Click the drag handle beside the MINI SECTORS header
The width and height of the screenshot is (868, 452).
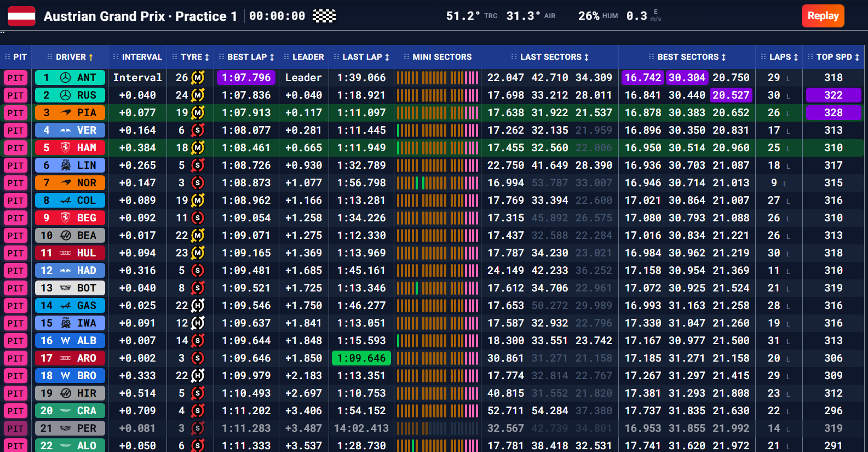406,57
